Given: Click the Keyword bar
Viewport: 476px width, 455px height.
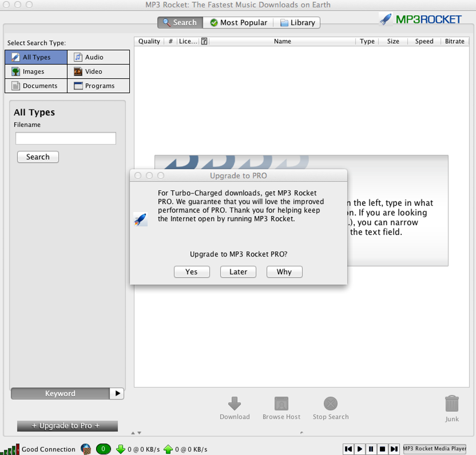Looking at the screenshot, I should tap(60, 393).
